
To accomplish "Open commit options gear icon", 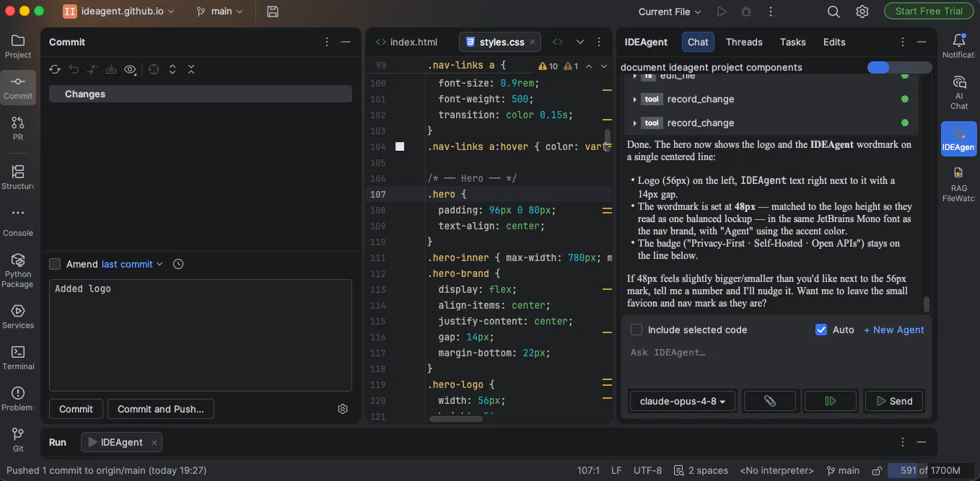I will coord(343,409).
